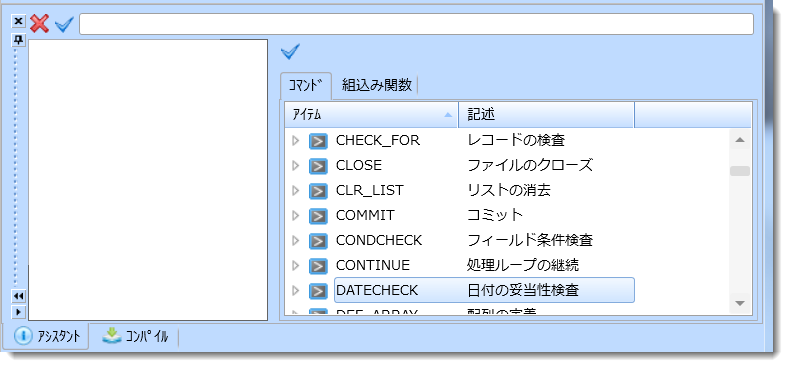Expand the CLR_LIST command
788x367 pixels.
(296, 191)
